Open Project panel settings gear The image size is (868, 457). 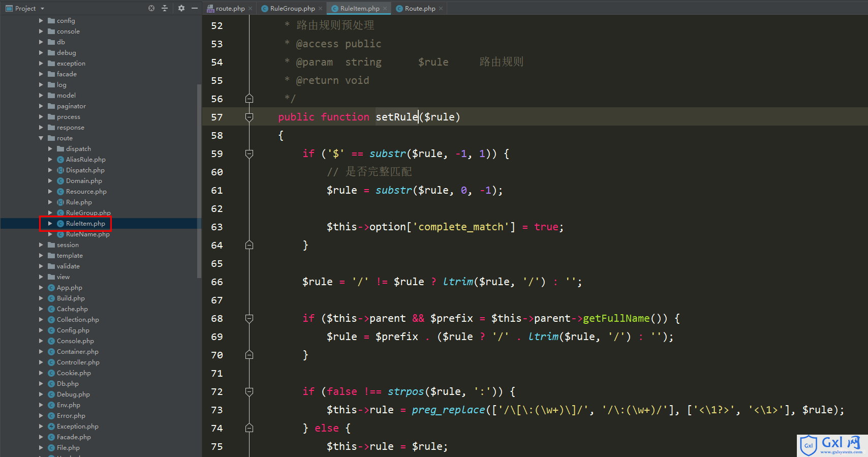[x=181, y=8]
